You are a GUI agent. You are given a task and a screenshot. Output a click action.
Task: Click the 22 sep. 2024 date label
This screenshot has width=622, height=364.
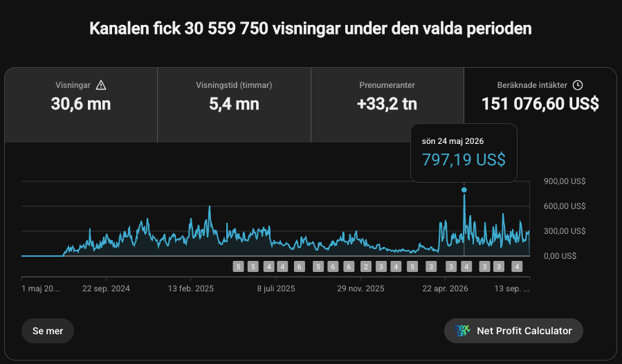pyautogui.click(x=106, y=289)
